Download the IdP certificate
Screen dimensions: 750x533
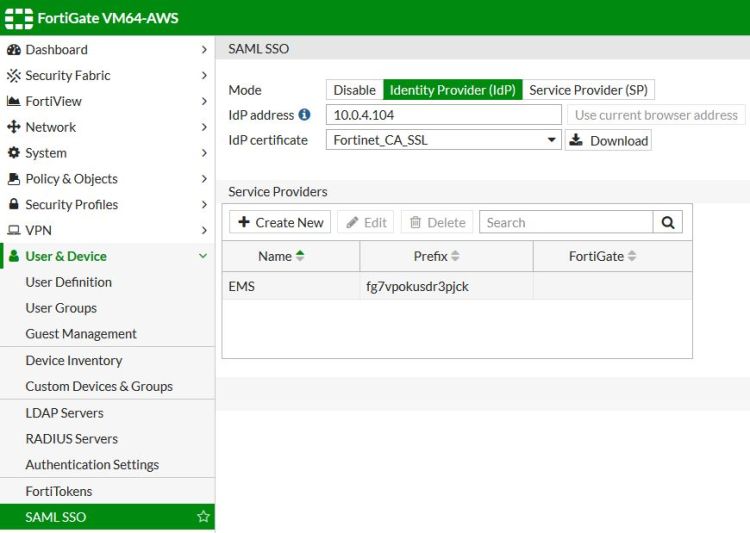608,141
